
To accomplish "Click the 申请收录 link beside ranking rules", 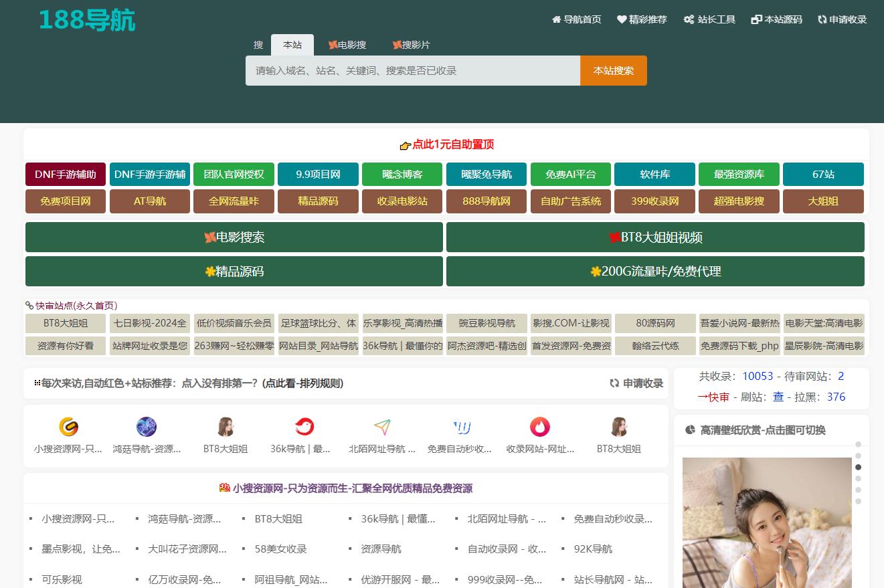I will point(636,383).
